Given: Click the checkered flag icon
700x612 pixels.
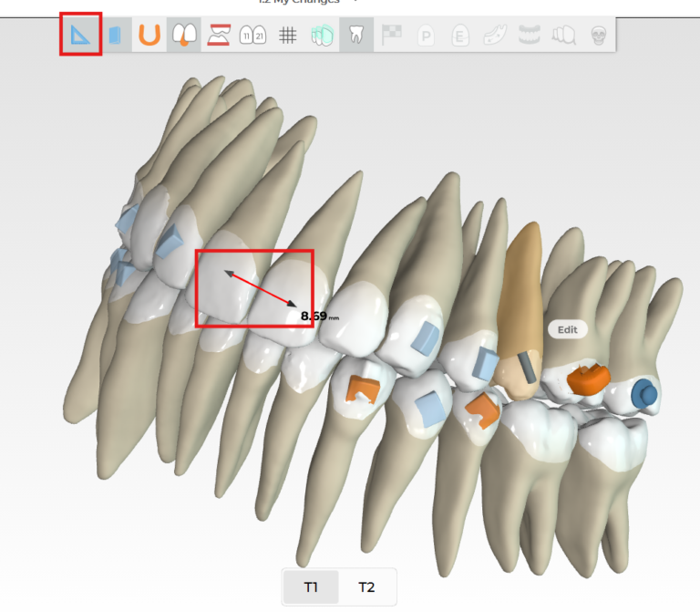Looking at the screenshot, I should [x=391, y=36].
